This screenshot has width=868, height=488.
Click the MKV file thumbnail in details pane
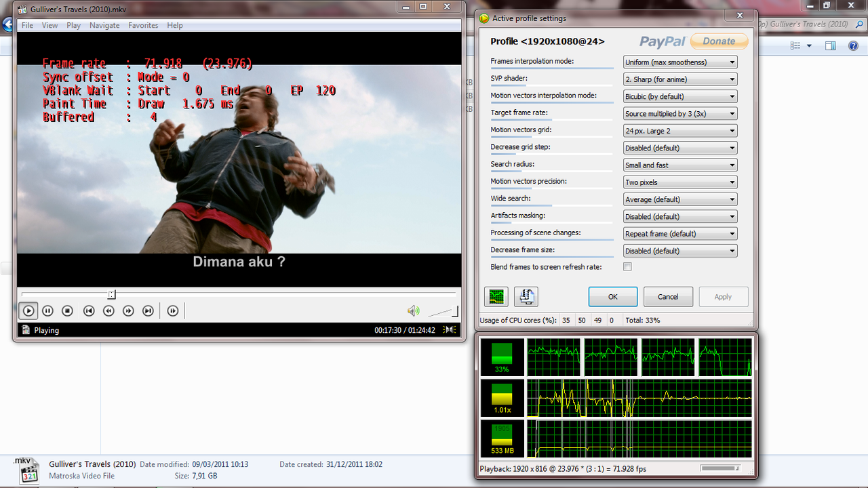28,471
